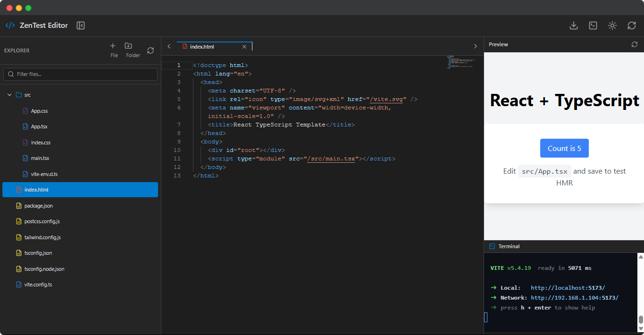The width and height of the screenshot is (644, 335).
Task: Open the localhost:5173 link in terminal
Action: 568,287
